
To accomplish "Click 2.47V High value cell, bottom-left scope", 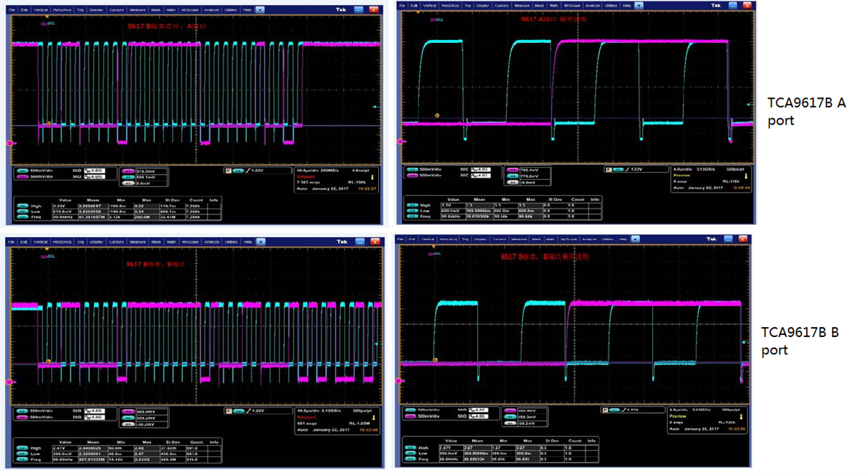I will (65, 448).
